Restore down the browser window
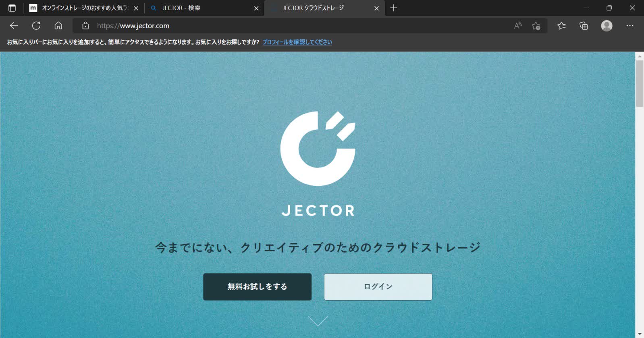 [609, 8]
